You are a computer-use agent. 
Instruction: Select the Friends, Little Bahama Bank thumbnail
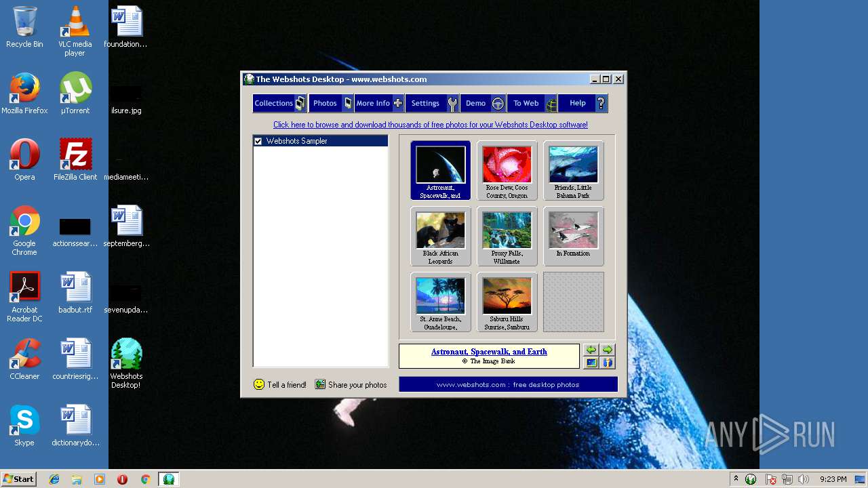pos(573,170)
